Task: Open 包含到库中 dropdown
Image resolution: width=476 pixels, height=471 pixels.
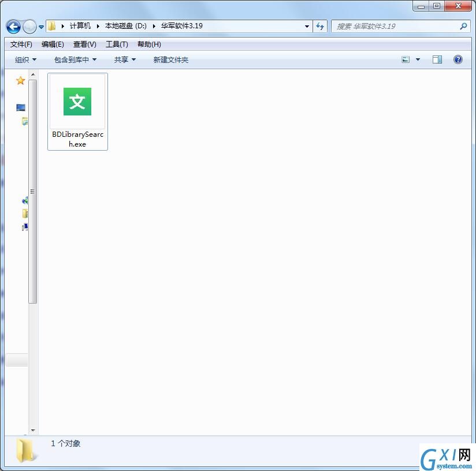Action: (75, 60)
